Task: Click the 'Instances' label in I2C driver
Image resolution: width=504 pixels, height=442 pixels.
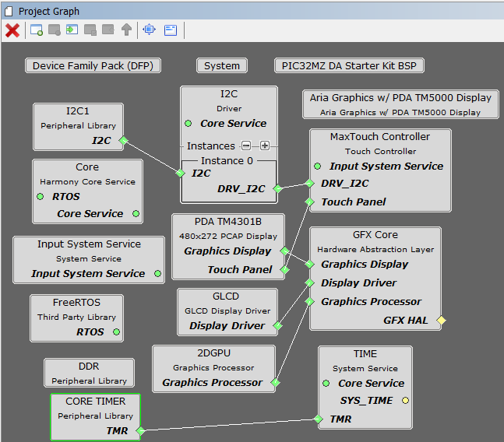Action: click(211, 146)
